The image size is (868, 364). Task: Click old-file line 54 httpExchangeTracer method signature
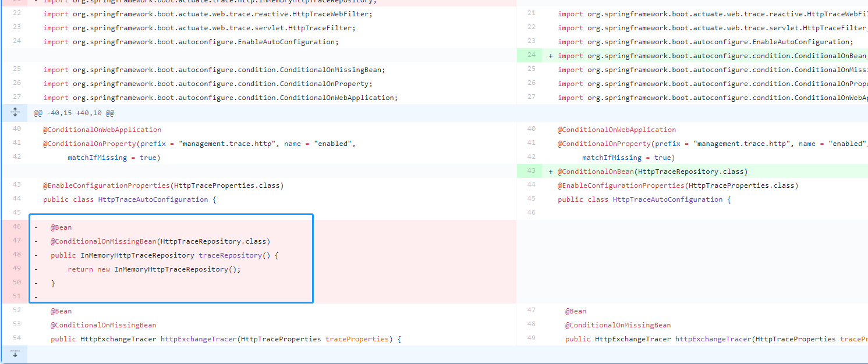[226, 339]
